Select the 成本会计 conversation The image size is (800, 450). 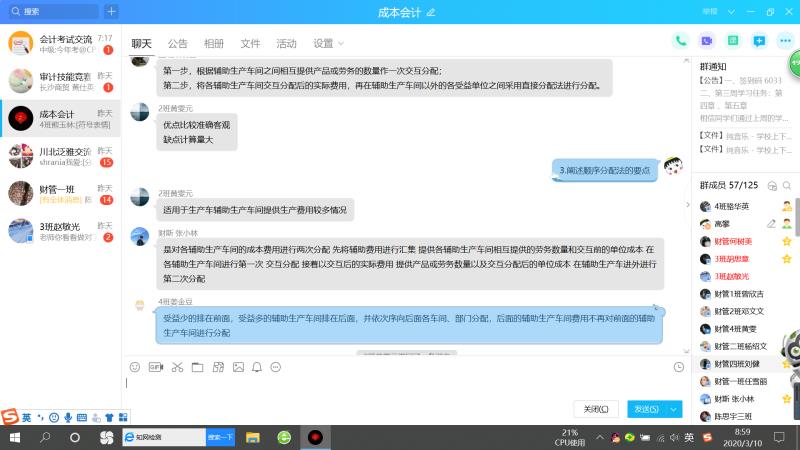(60, 118)
